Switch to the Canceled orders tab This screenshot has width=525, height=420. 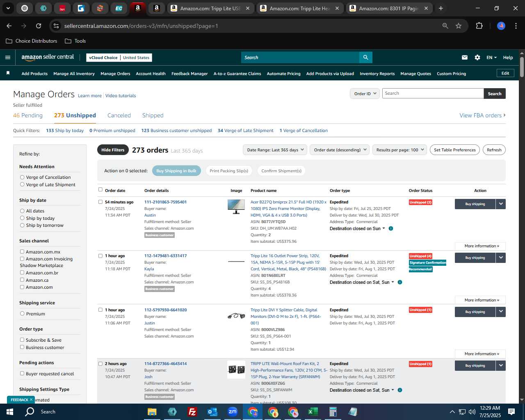pos(119,115)
